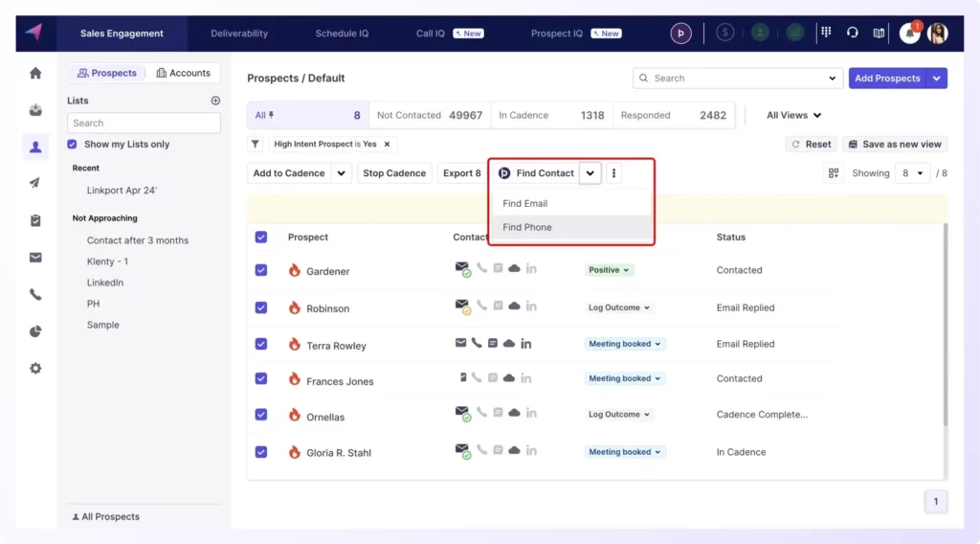Uncheck the Gloria R. Stahl row checkbox
This screenshot has height=544, width=980.
coord(261,452)
